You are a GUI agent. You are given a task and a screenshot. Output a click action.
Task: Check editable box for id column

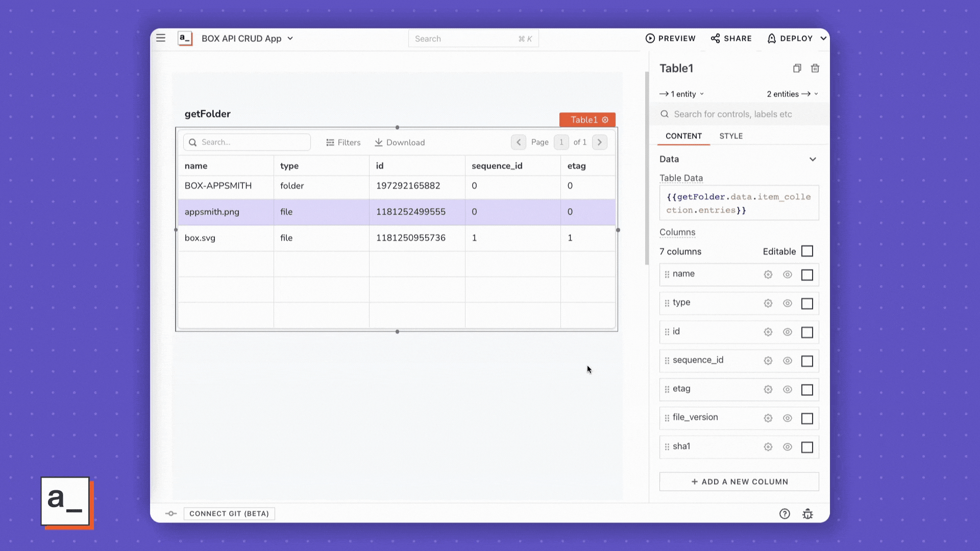pos(807,333)
